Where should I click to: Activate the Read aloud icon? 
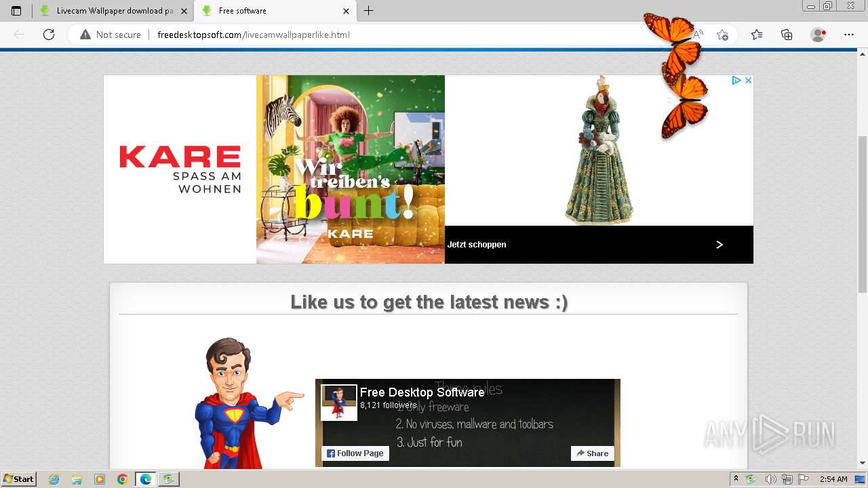697,35
